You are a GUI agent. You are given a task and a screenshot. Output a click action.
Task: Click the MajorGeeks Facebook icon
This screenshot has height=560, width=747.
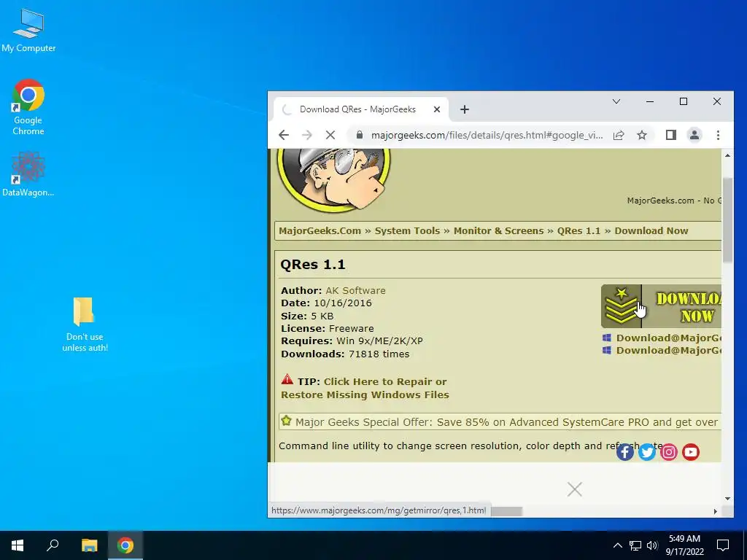625,452
